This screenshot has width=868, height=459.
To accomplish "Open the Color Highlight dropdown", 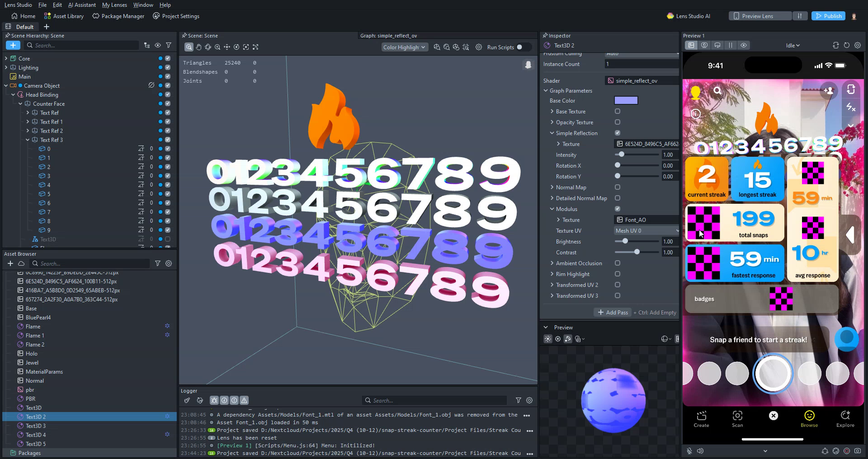I will 404,47.
